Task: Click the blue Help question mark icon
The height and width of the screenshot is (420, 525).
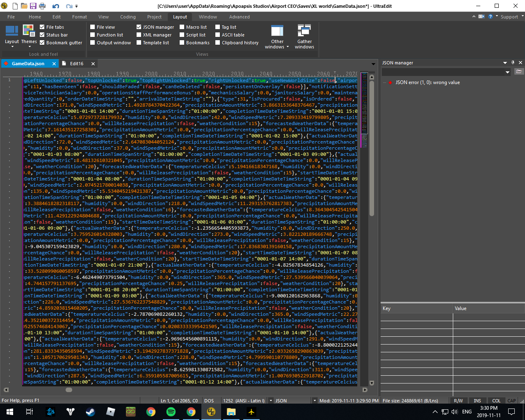Action: tap(490, 17)
